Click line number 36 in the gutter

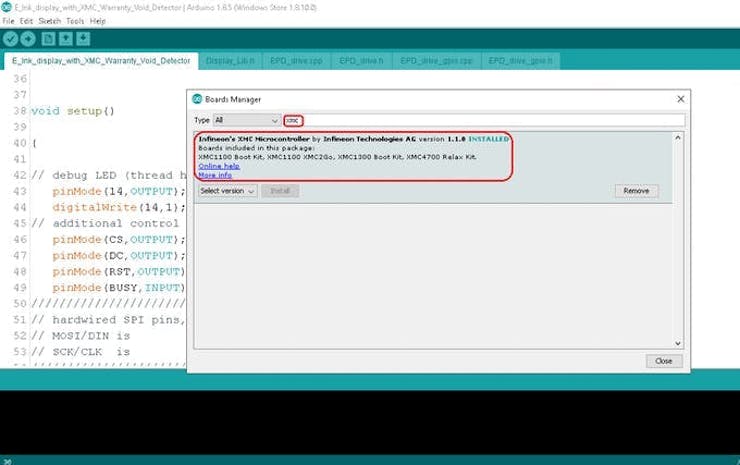tap(20, 79)
